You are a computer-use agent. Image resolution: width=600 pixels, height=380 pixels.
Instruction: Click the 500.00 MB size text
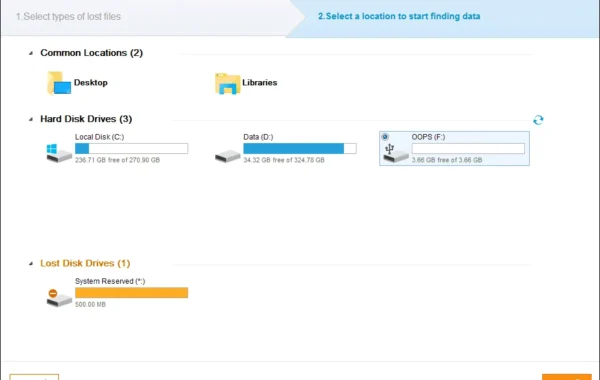click(90, 305)
